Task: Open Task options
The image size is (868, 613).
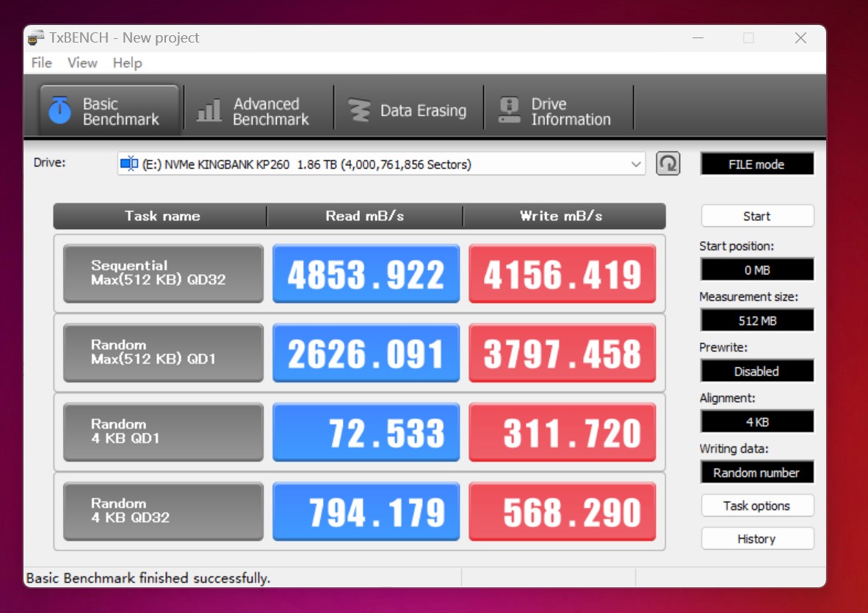Action: click(757, 505)
